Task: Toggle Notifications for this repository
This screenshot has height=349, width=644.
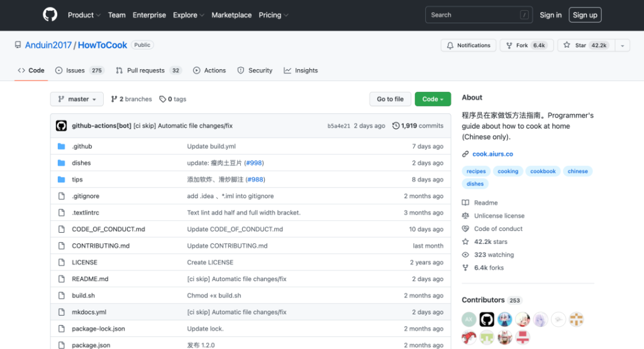Action: [469, 45]
